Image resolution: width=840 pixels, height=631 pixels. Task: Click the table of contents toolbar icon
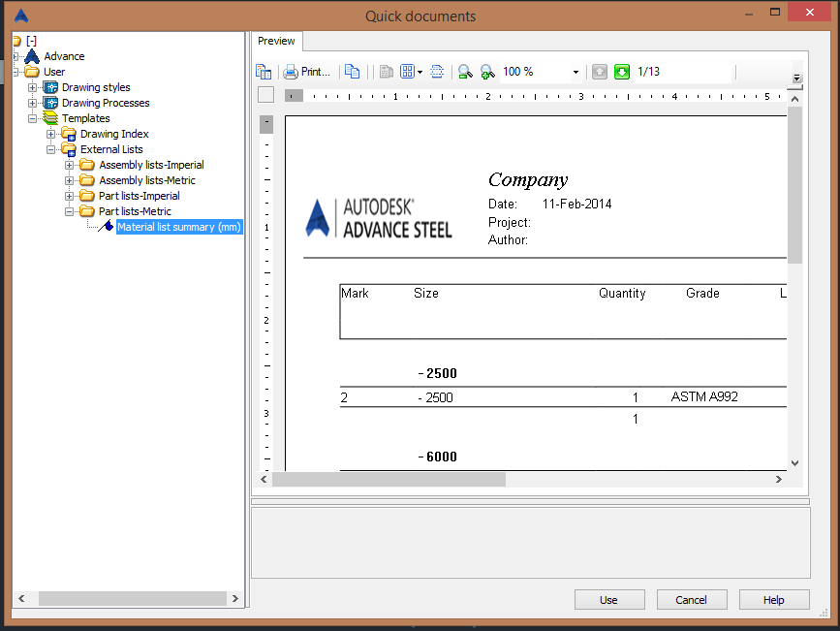point(264,72)
